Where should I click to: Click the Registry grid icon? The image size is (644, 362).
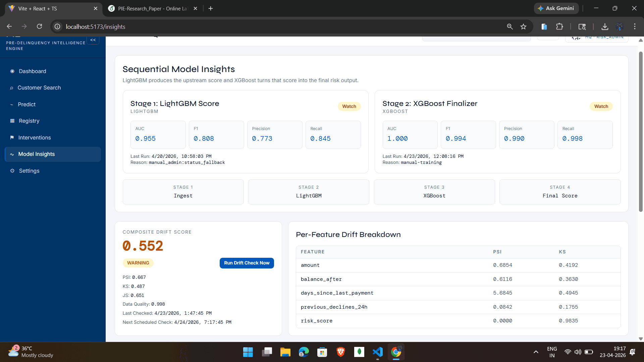(12, 121)
